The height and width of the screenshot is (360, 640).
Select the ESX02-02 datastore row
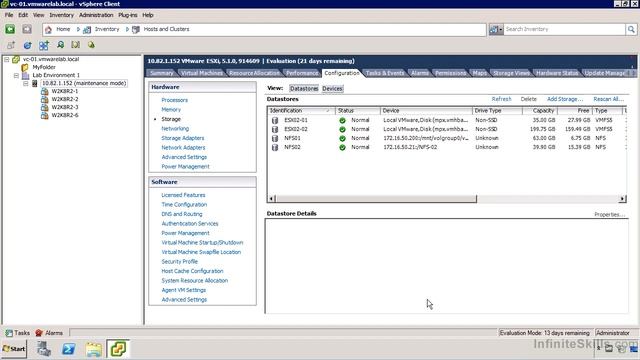point(447,129)
